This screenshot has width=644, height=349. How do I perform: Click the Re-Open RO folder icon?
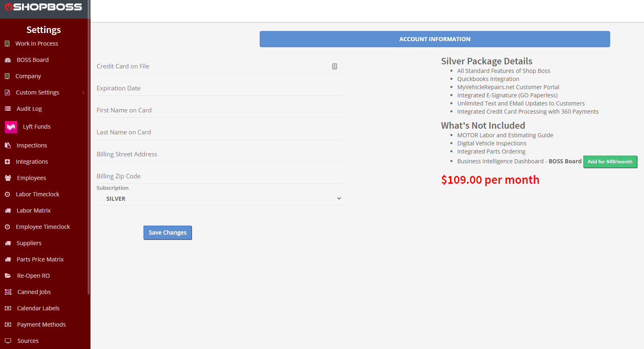pyautogui.click(x=8, y=276)
